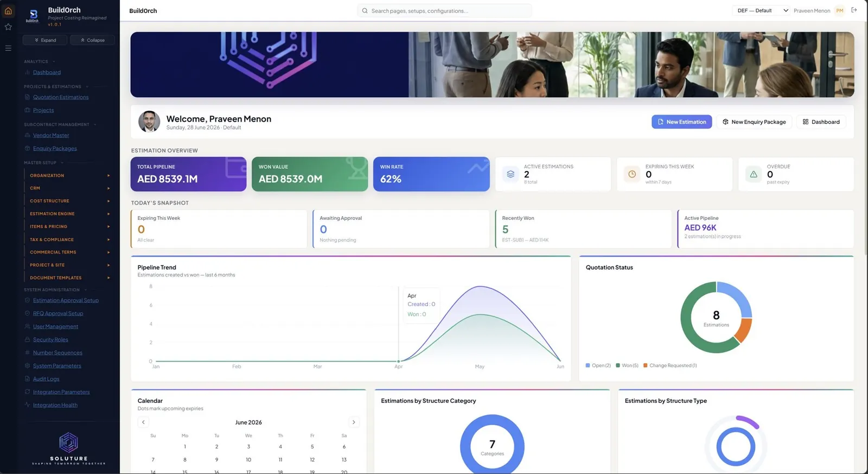The width and height of the screenshot is (868, 474).
Task: Click New Enquiry Package button
Action: 754,122
